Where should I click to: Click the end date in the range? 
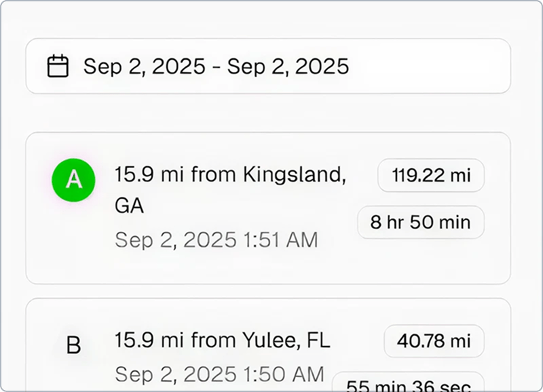point(288,66)
